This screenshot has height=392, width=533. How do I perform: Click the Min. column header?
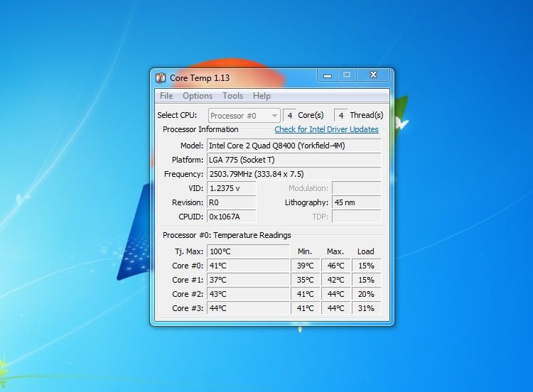305,251
